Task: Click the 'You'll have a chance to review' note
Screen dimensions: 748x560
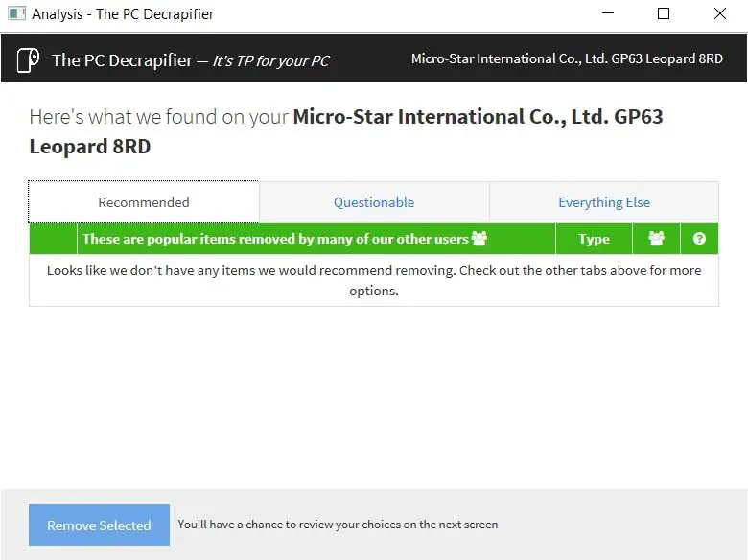Action: 338,525
